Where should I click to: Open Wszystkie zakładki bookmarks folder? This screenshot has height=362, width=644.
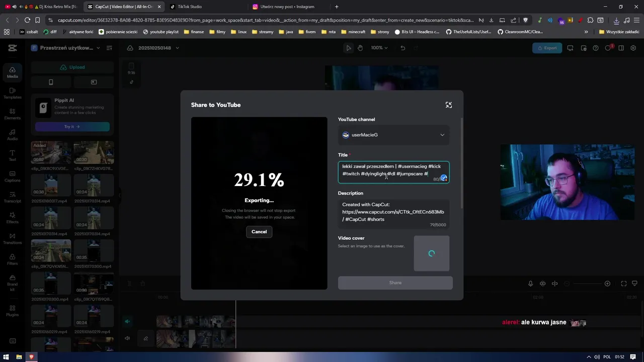pos(619,32)
